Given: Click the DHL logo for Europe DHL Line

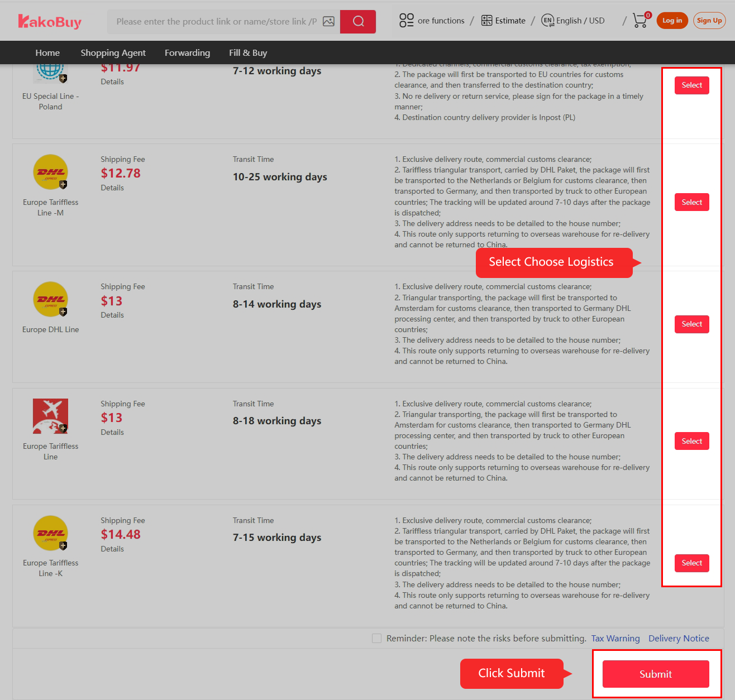Looking at the screenshot, I should 50,300.
